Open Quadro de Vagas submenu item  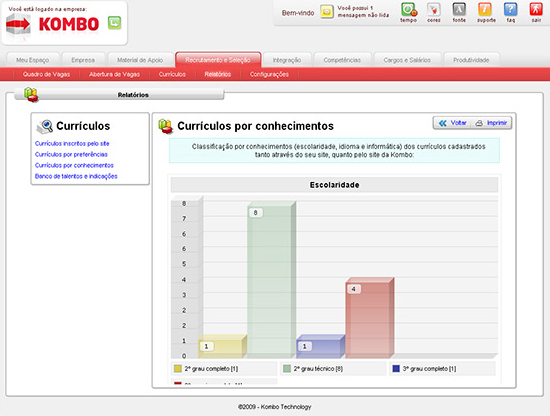click(46, 74)
